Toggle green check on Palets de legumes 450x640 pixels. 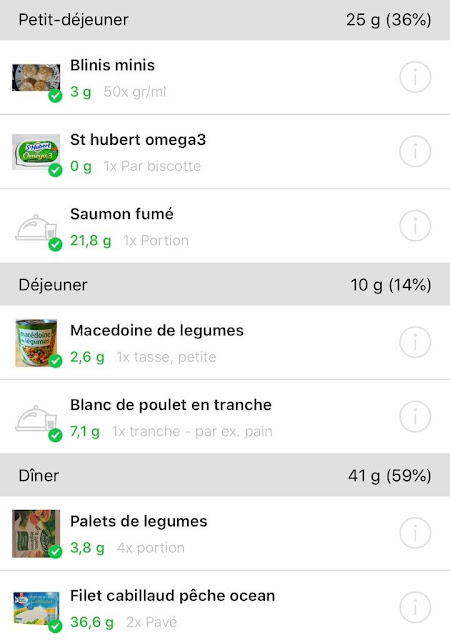click(55, 552)
